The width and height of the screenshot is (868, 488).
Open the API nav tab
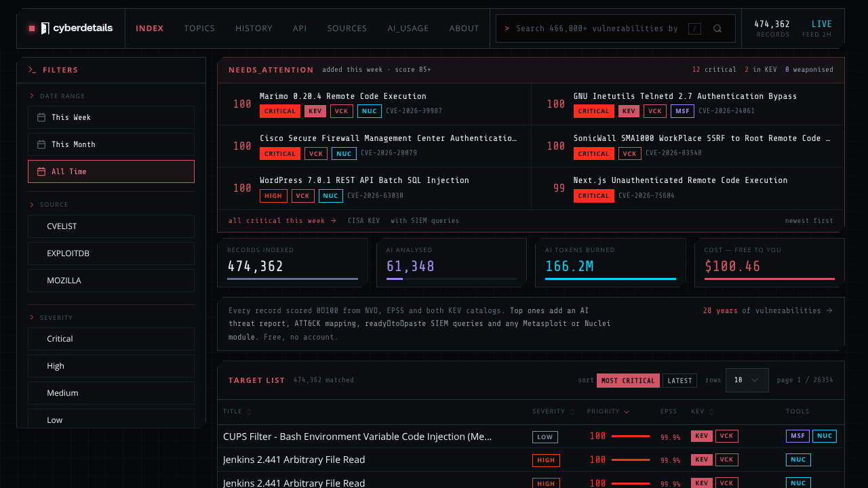(x=300, y=28)
